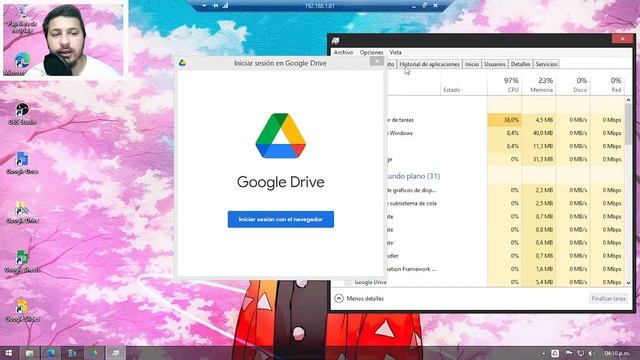This screenshot has width=640, height=360.
Task: Open the OBS Studio desktop shortcut
Action: tap(22, 114)
